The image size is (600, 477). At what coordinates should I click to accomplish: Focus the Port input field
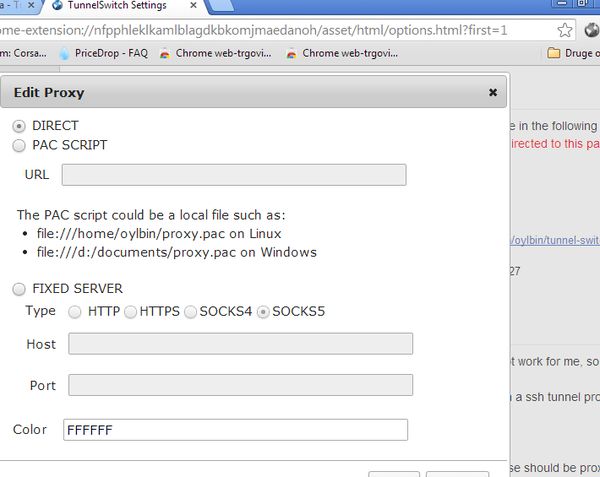(x=240, y=385)
